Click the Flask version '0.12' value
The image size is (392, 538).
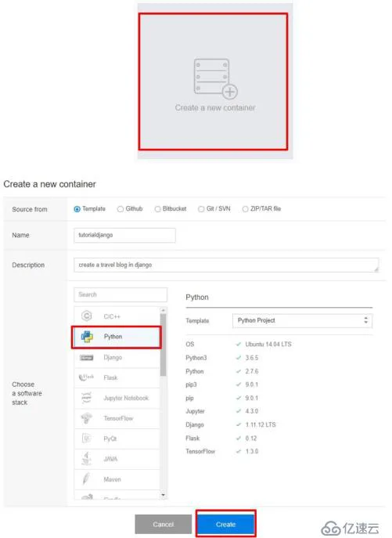[x=250, y=439]
